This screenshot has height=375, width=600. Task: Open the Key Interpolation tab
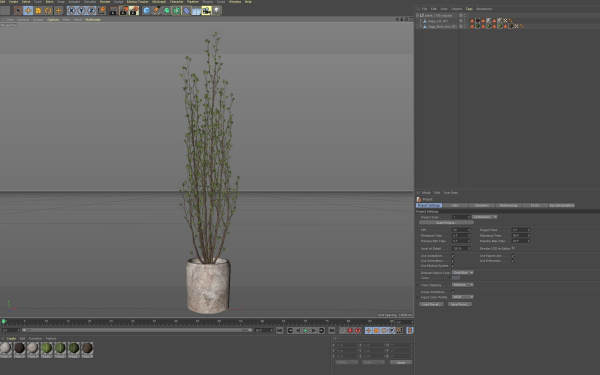click(562, 205)
